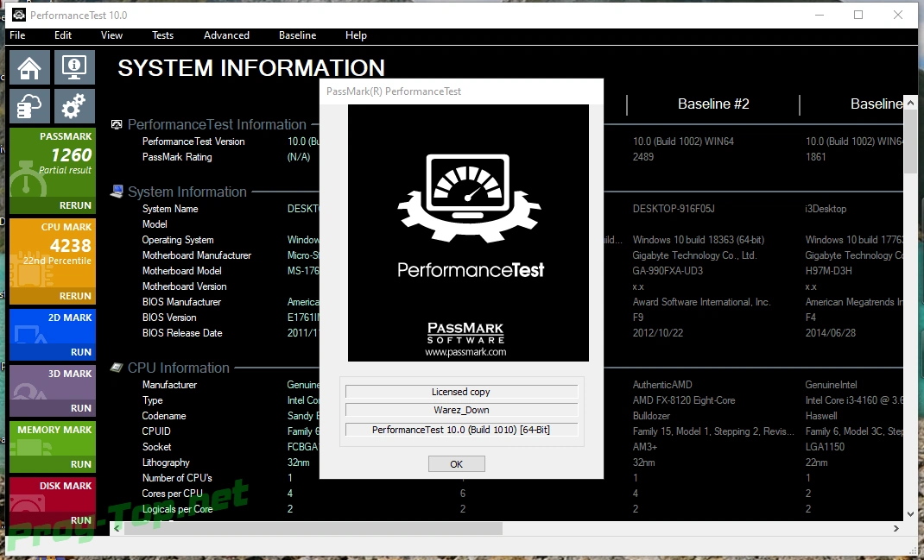Open the Tests menu
The image size is (924, 560).
coord(162,35)
